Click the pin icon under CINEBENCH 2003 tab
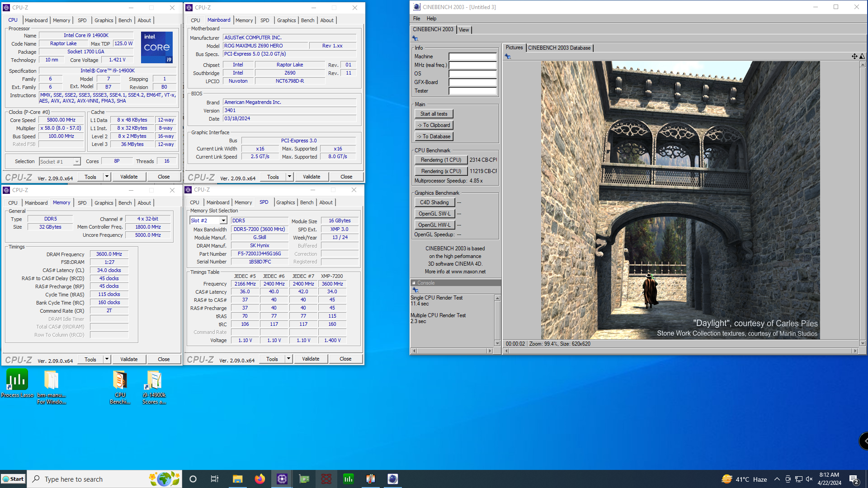 tap(415, 38)
